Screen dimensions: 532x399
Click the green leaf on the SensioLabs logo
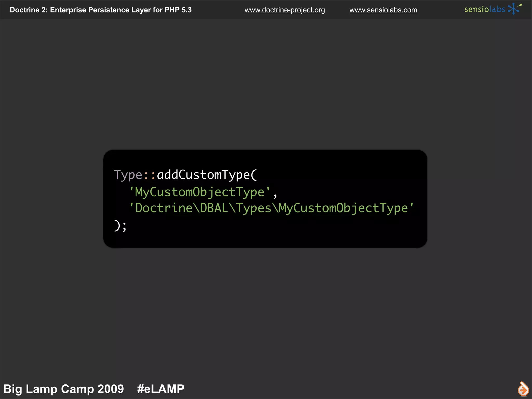520,5
